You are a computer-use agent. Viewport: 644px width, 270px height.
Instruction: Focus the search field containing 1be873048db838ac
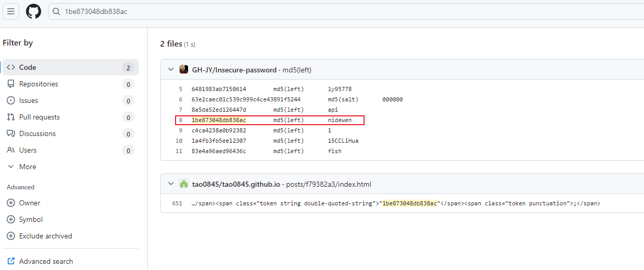(x=346, y=11)
